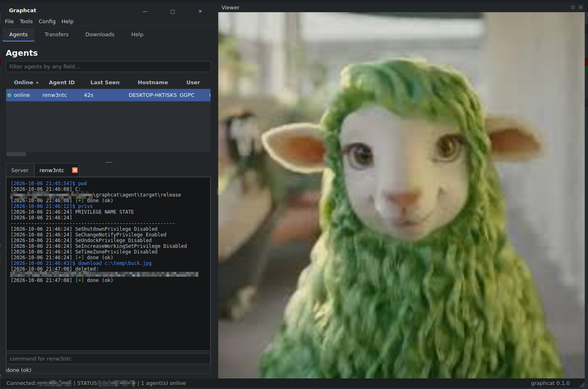Focus the Filter agents search field
This screenshot has width=588, height=389.
coord(108,67)
